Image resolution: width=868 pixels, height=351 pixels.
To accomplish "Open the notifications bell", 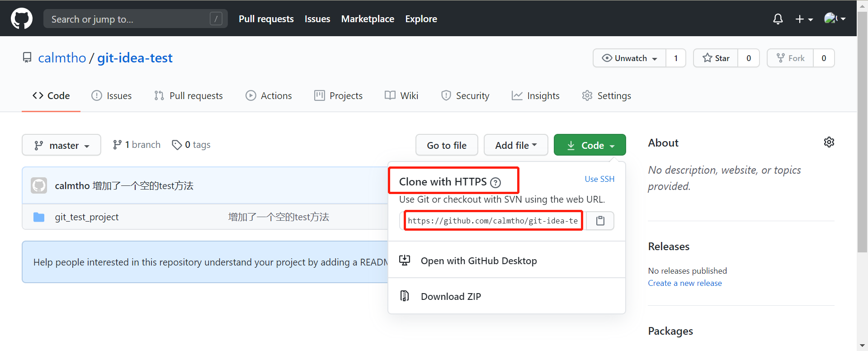I will point(778,19).
